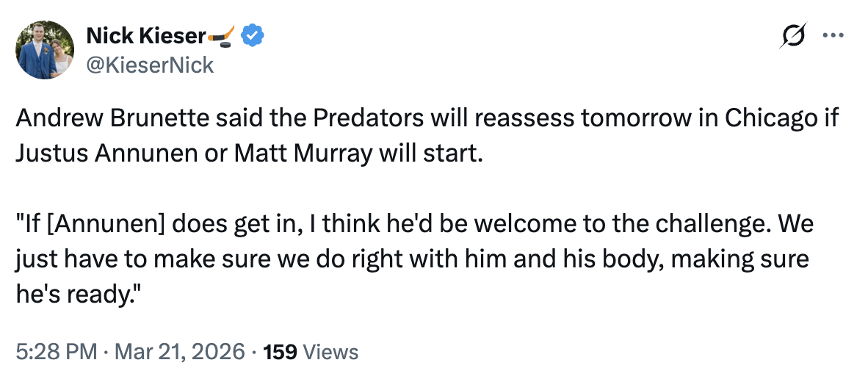Open the @KieserNick handle link
Viewport: 868px width, 382px height.
pyautogui.click(x=150, y=65)
